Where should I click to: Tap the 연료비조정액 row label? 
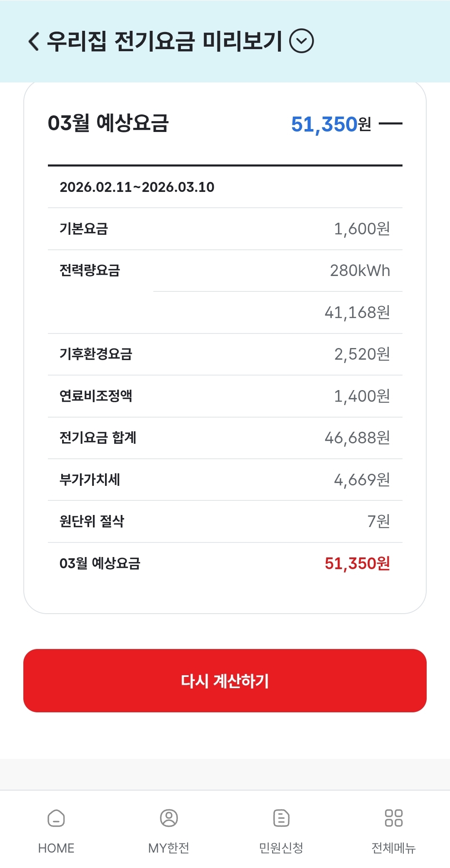[96, 396]
